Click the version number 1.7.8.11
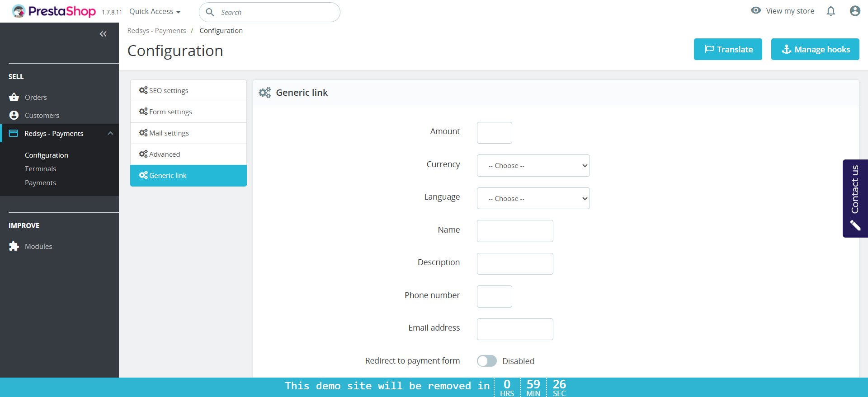 (112, 12)
